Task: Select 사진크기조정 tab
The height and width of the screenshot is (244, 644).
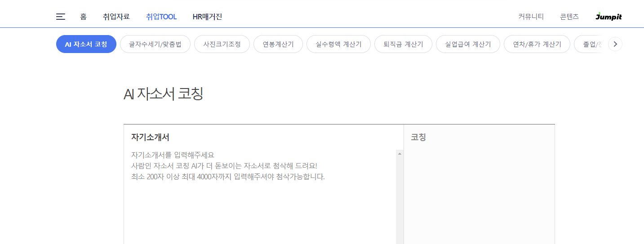Action: (x=222, y=44)
